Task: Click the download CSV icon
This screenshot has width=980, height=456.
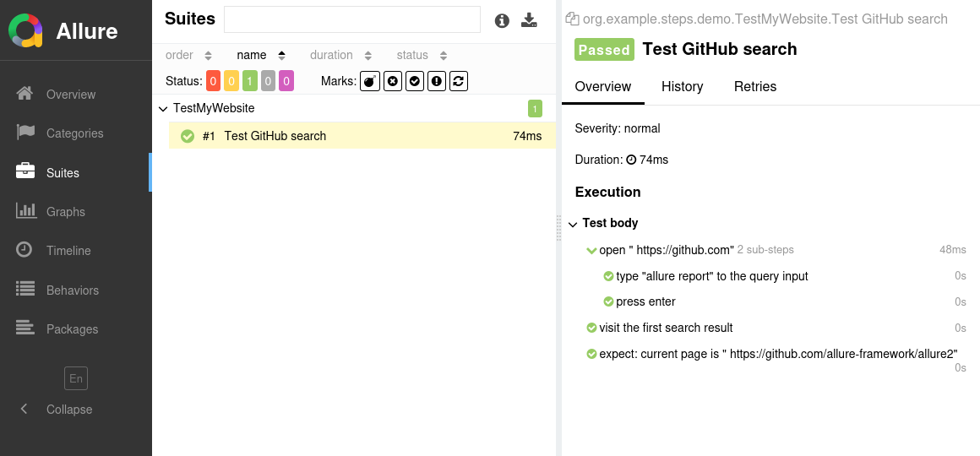Action: (529, 20)
